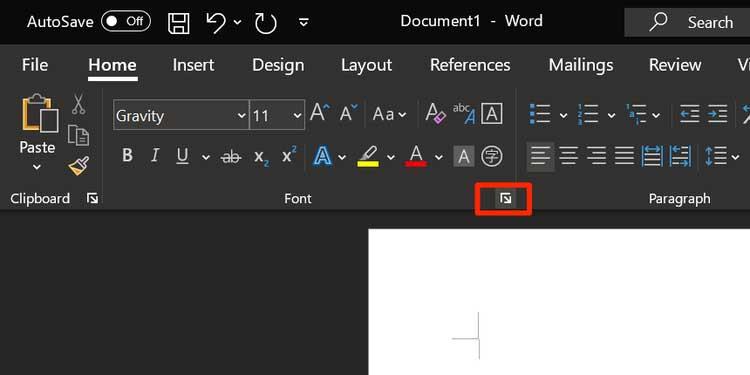Click the Save floppy disk icon
The height and width of the screenshot is (375, 750).
pyautogui.click(x=178, y=23)
